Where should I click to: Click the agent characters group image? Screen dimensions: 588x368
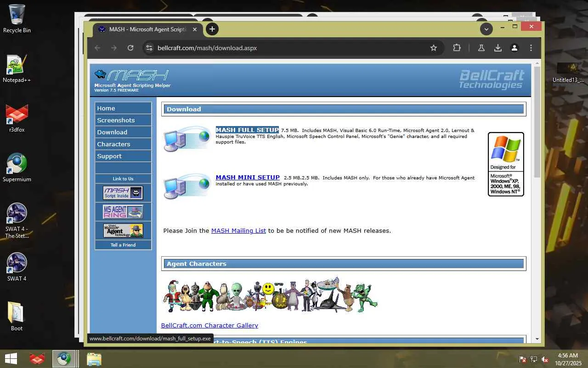(270, 295)
